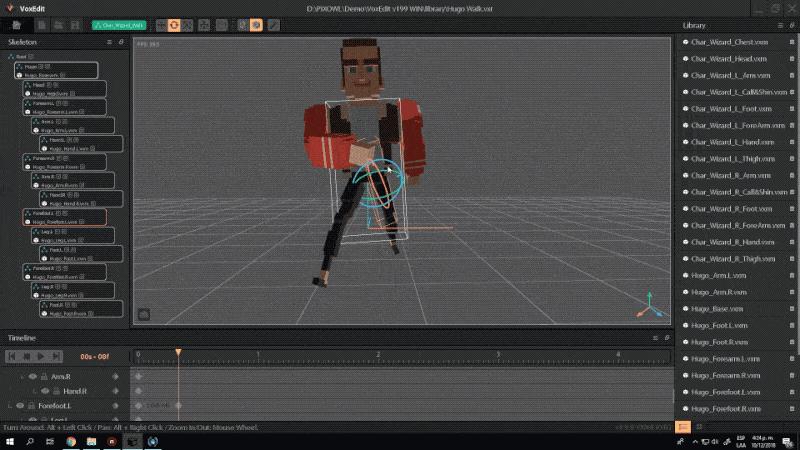This screenshot has height=450, width=800.
Task: Hide the Hand.R timeline track
Action: [46, 391]
